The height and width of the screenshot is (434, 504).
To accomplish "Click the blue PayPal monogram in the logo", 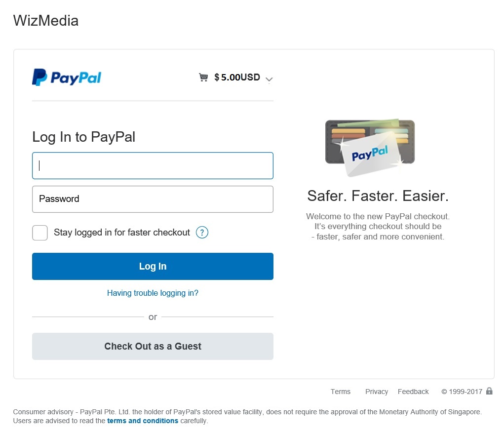I will tap(39, 77).
